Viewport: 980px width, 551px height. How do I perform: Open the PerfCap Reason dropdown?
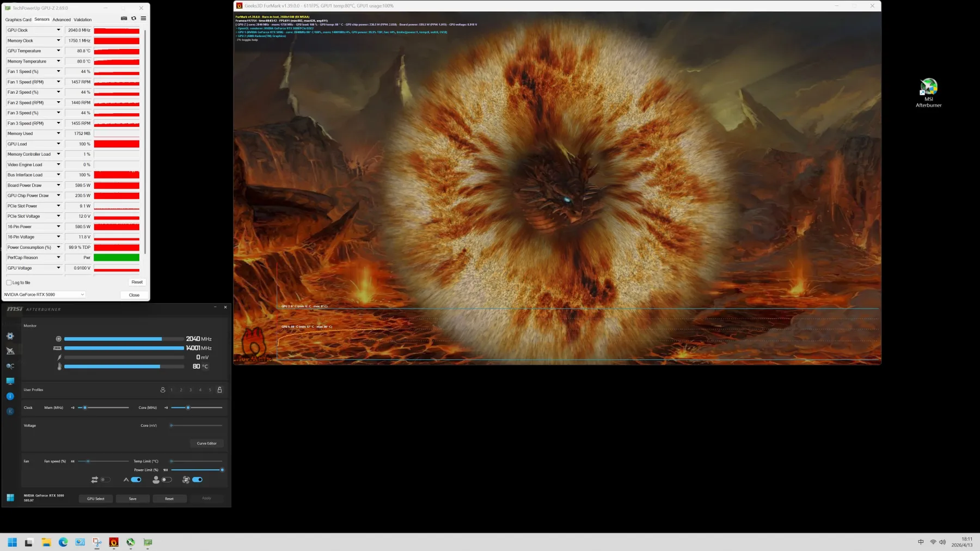click(x=58, y=258)
